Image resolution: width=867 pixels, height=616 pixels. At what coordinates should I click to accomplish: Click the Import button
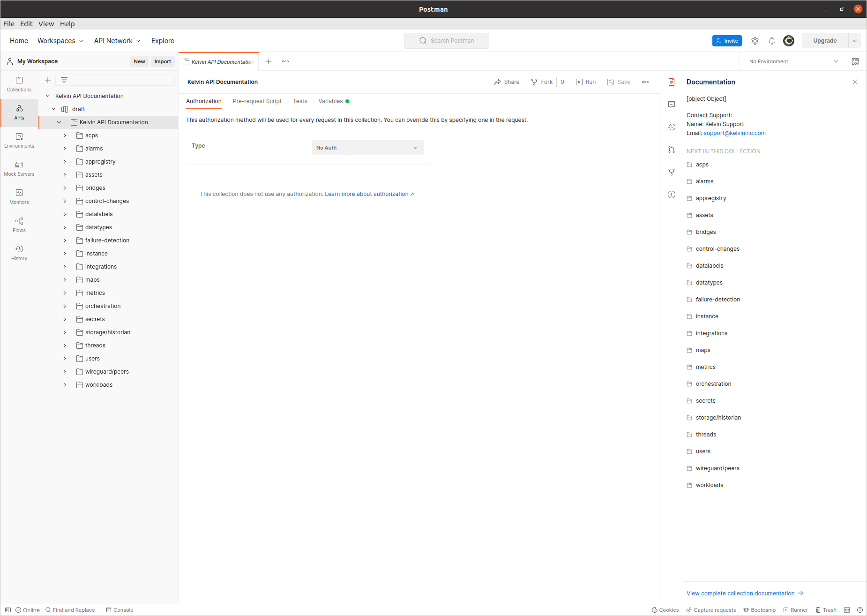pyautogui.click(x=163, y=61)
